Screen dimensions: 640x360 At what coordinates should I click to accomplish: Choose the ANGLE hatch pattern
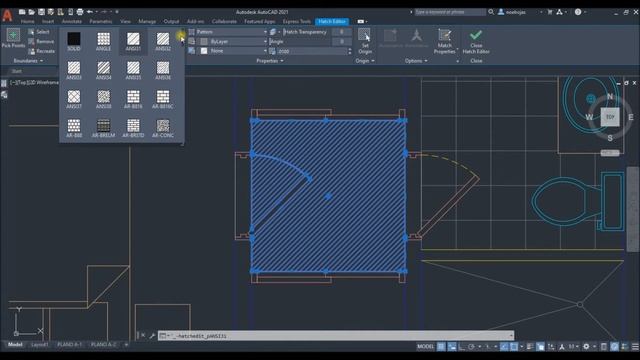[x=104, y=39]
